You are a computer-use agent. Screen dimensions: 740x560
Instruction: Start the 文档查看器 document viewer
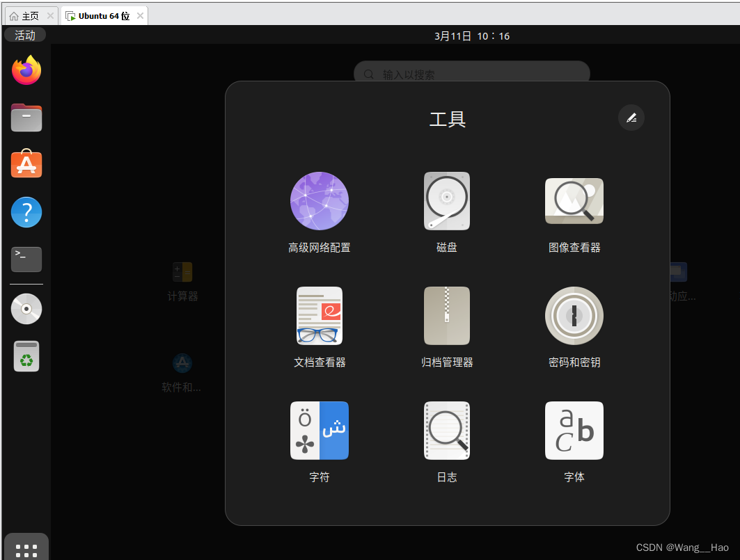[319, 315]
